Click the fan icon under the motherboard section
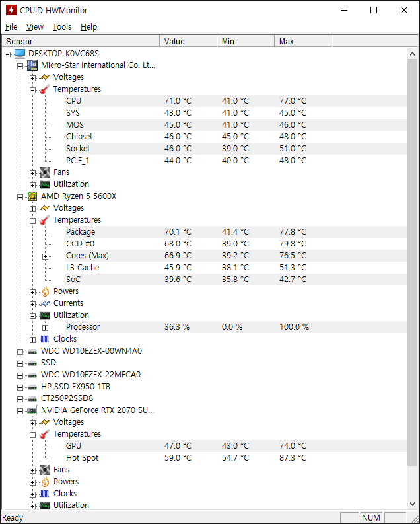This screenshot has height=524, width=420. 44,172
